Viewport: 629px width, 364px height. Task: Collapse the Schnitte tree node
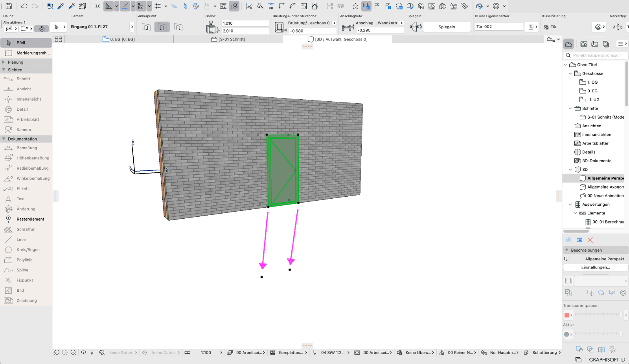click(570, 108)
